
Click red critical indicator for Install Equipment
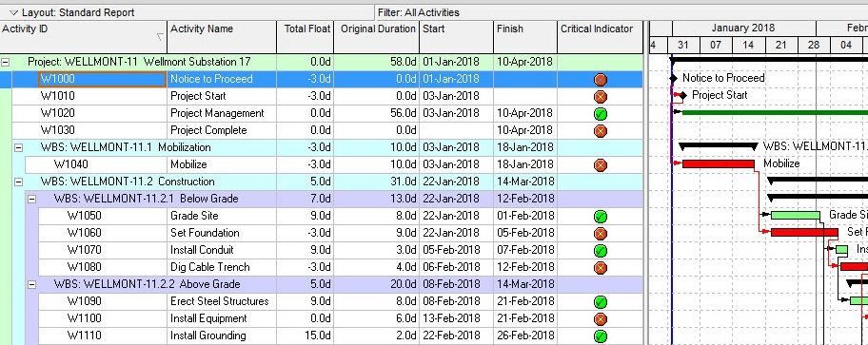point(600,319)
